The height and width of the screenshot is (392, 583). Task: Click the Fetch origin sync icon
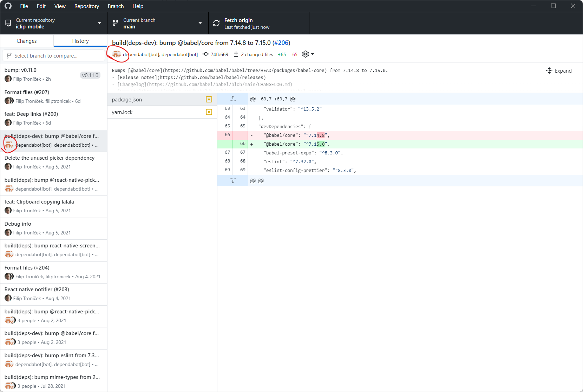click(216, 23)
